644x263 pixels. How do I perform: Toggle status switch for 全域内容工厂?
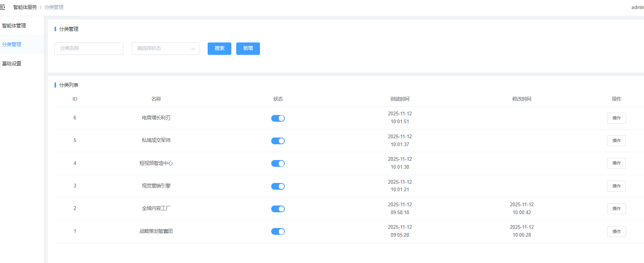(278, 209)
